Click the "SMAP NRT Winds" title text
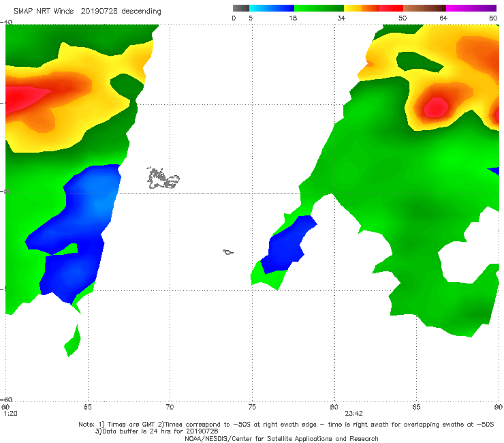The image size is (504, 443). [44, 11]
